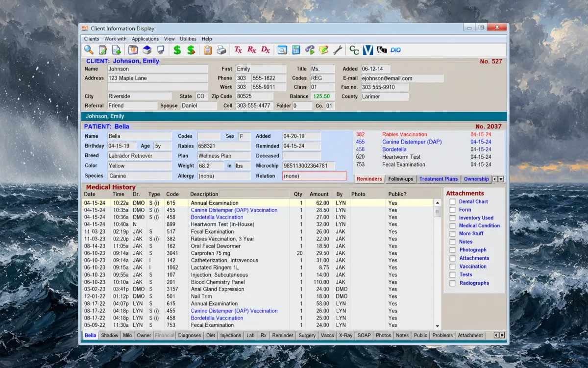Switch to the Treatment Plans tab

click(x=439, y=179)
